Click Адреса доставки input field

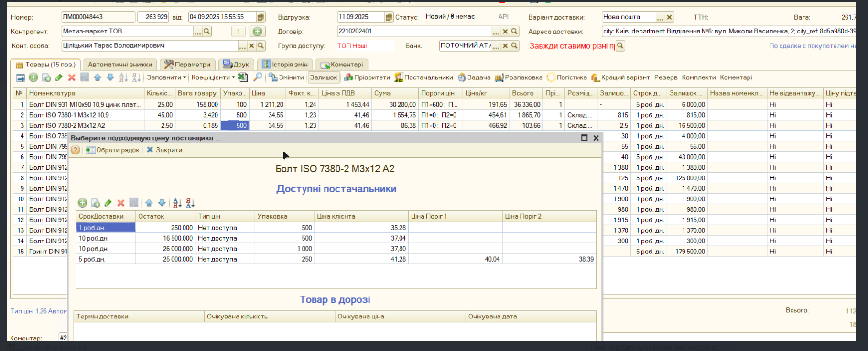[x=728, y=32]
